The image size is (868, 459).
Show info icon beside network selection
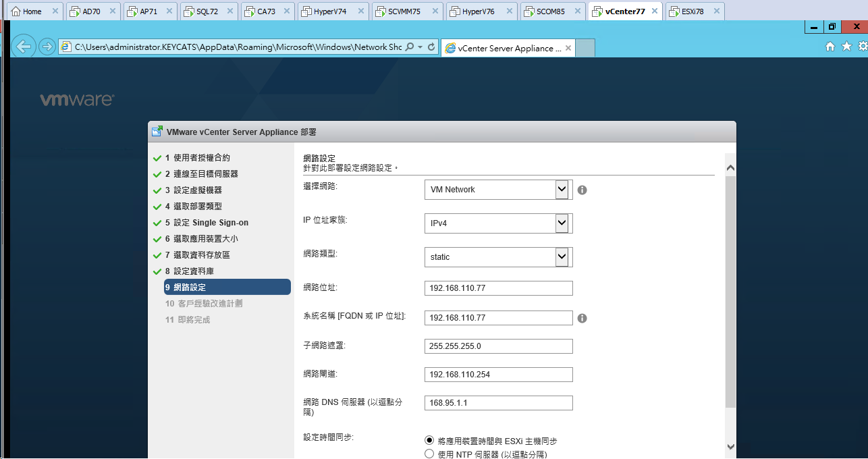[582, 190]
